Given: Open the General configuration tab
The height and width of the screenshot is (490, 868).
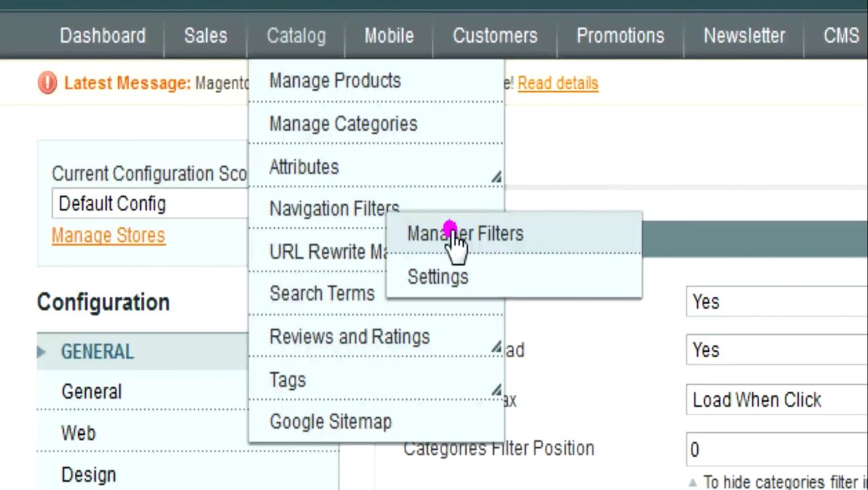Looking at the screenshot, I should pyautogui.click(x=91, y=392).
